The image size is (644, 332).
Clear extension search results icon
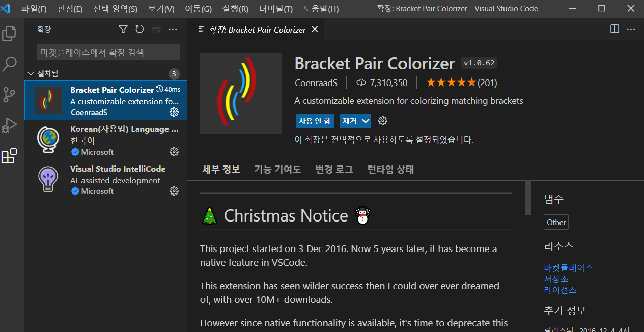point(156,30)
